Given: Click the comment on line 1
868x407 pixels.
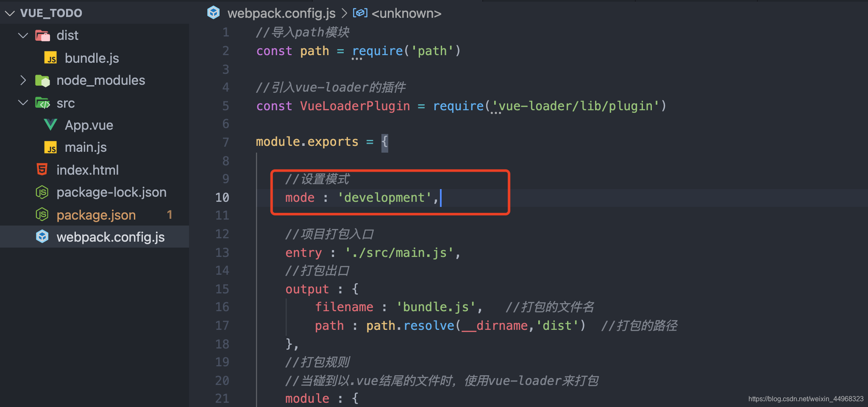Looking at the screenshot, I should [x=303, y=32].
